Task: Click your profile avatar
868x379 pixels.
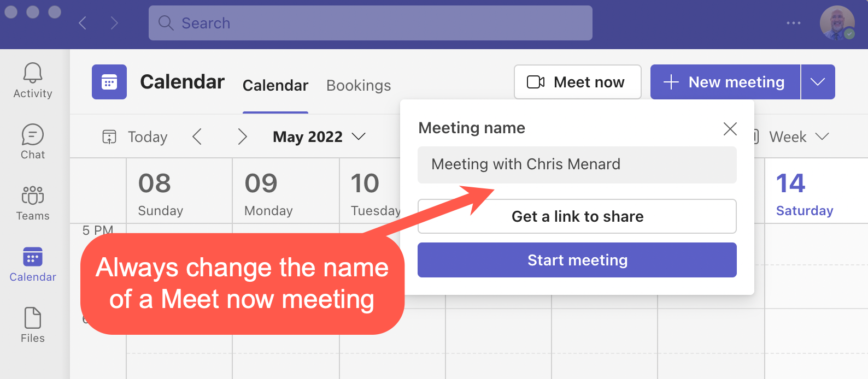Action: point(838,23)
